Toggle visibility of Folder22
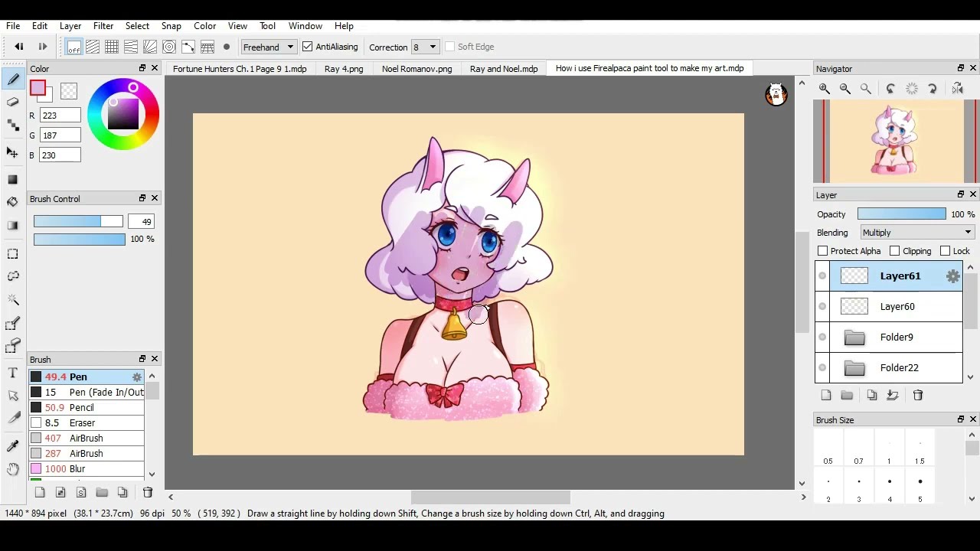 [x=822, y=368]
